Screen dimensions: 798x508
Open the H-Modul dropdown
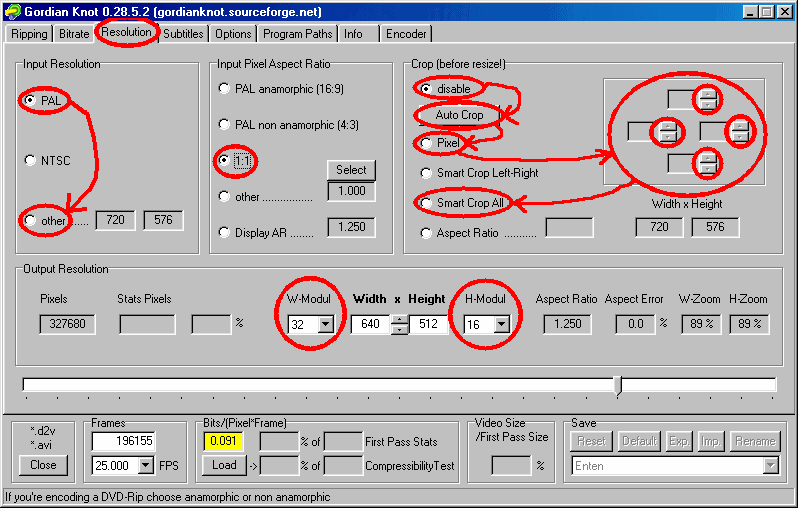(x=501, y=324)
